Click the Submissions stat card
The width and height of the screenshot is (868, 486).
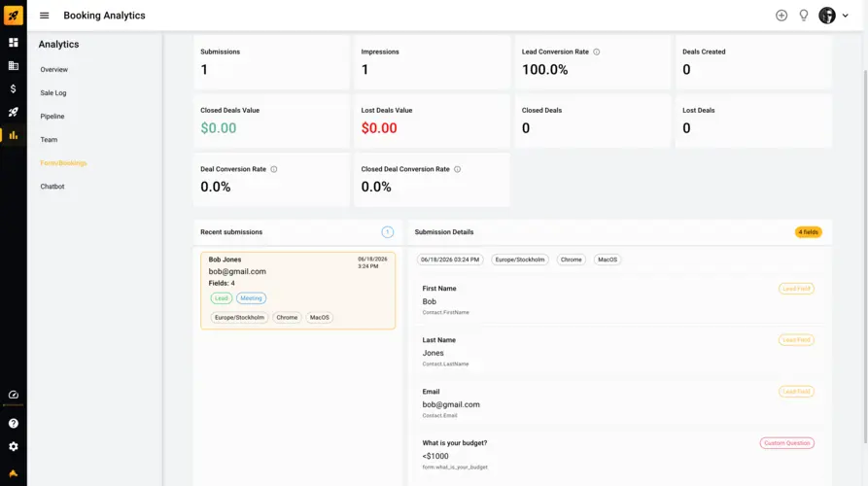[272, 62]
